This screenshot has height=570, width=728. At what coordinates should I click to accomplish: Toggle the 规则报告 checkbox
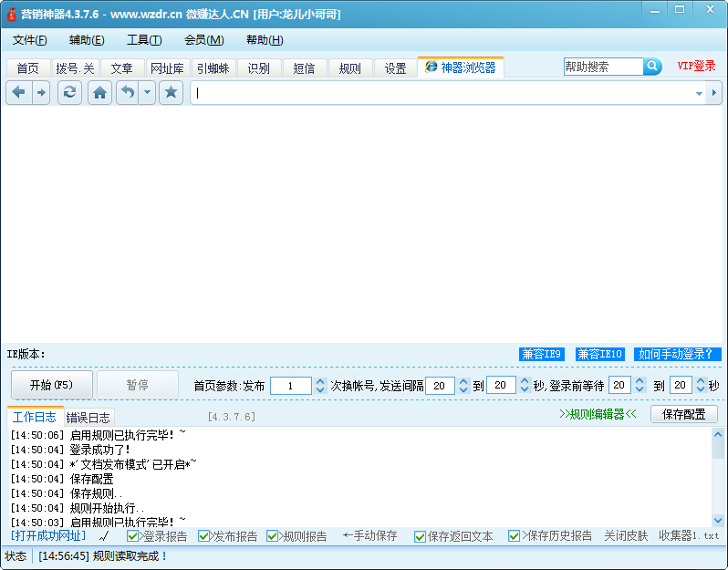[272, 536]
